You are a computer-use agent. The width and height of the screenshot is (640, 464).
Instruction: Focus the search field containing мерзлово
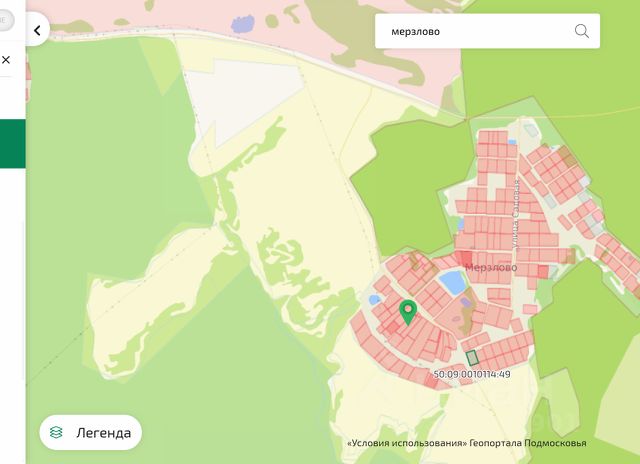click(x=487, y=31)
